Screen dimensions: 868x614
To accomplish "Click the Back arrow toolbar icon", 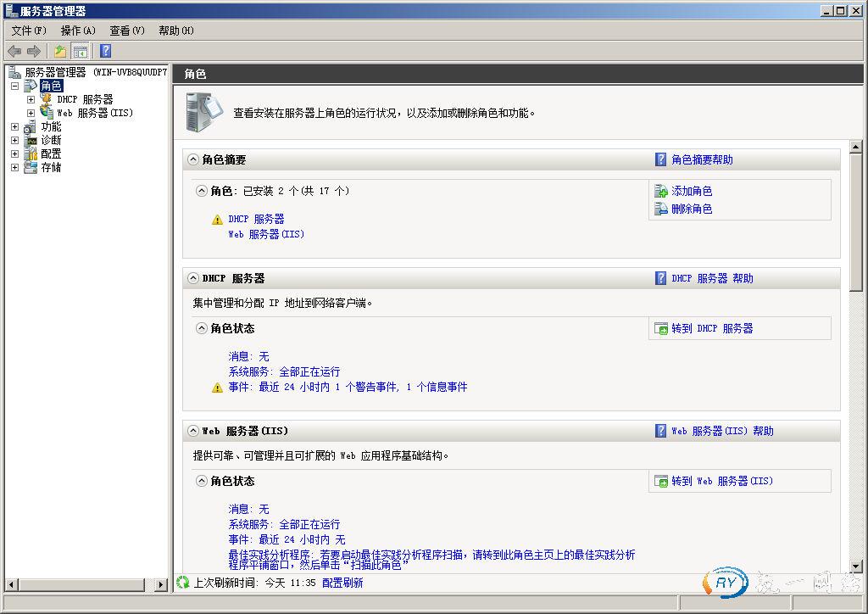I will click(14, 52).
